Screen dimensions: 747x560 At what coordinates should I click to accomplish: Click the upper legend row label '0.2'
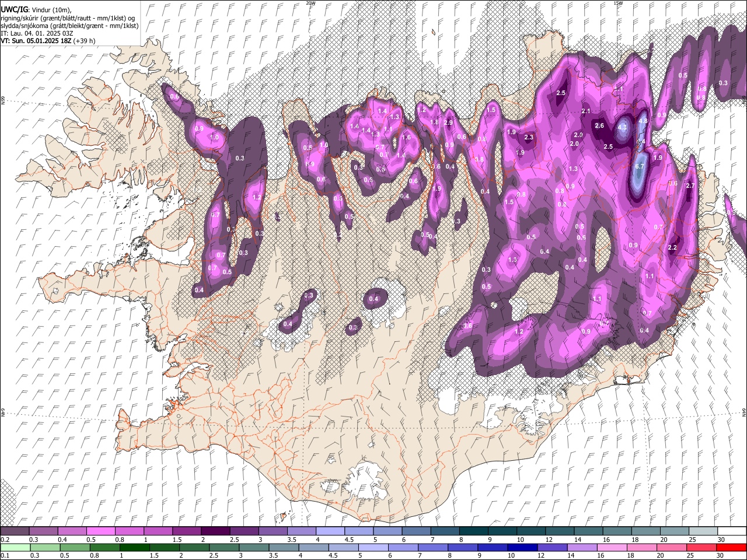[4, 540]
